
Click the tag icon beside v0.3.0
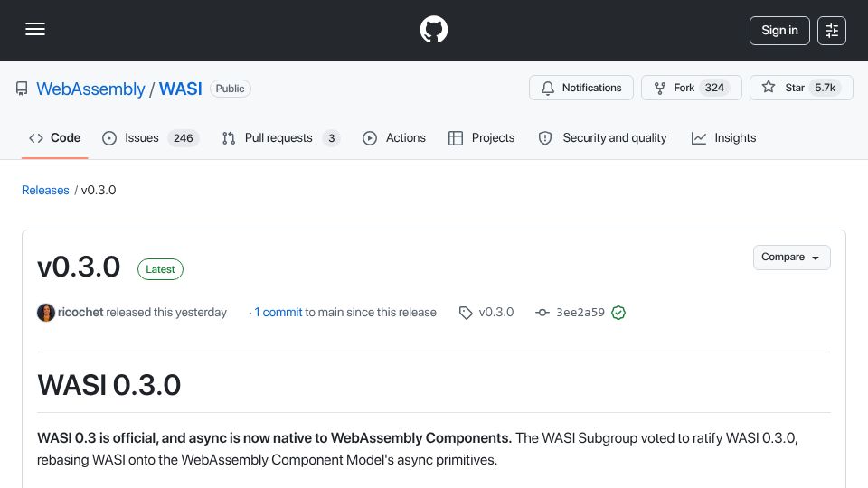[466, 313]
